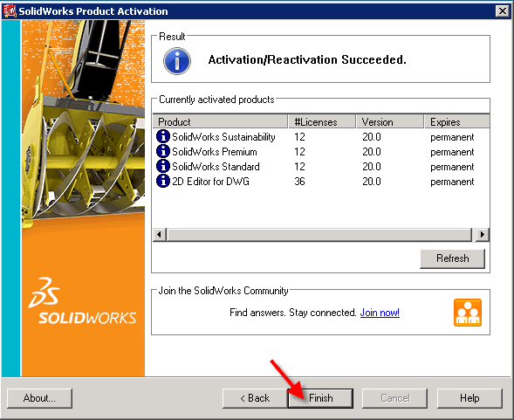Go back with the Back button
This screenshot has width=514, height=420.
pyautogui.click(x=255, y=398)
